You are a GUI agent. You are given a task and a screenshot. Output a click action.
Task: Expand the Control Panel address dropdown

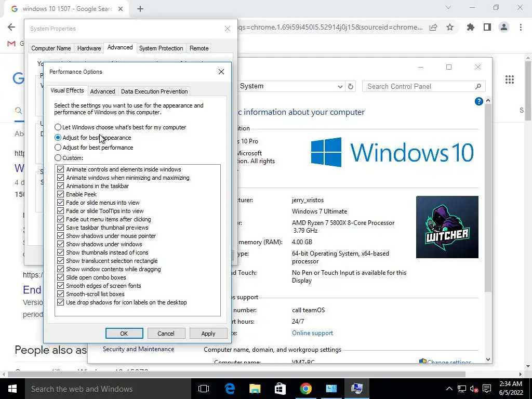[340, 87]
